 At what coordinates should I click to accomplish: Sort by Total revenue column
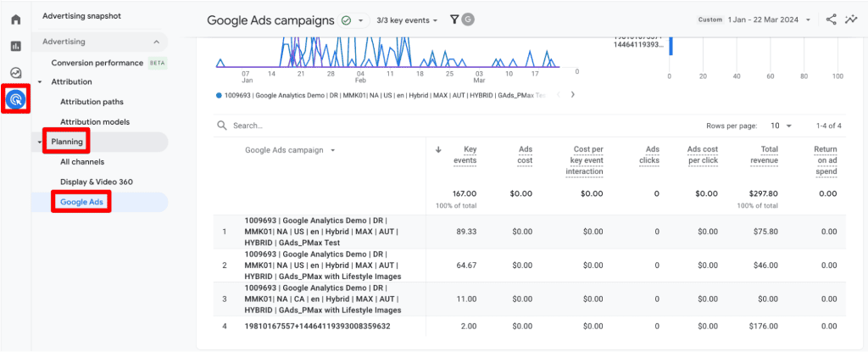click(x=764, y=155)
